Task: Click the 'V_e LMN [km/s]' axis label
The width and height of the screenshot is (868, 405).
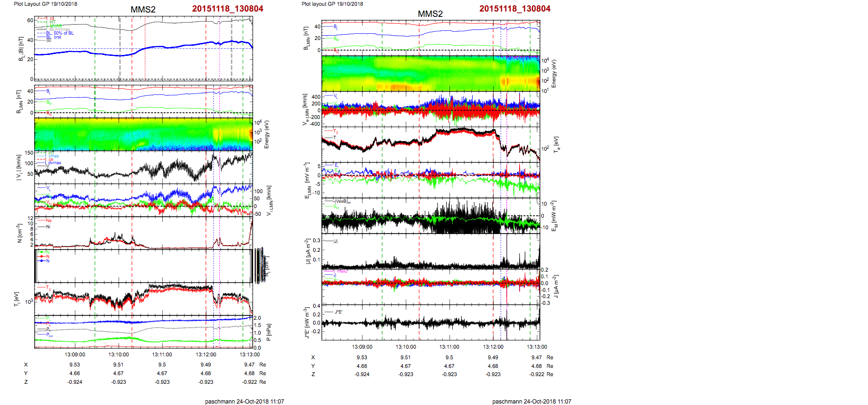Action: pos(305,110)
